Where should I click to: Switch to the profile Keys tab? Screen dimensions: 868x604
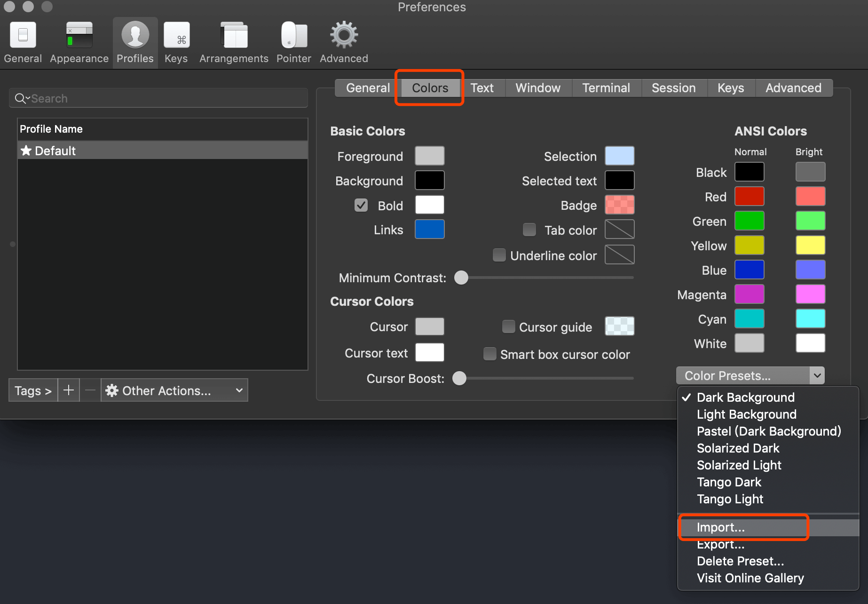[x=731, y=88]
